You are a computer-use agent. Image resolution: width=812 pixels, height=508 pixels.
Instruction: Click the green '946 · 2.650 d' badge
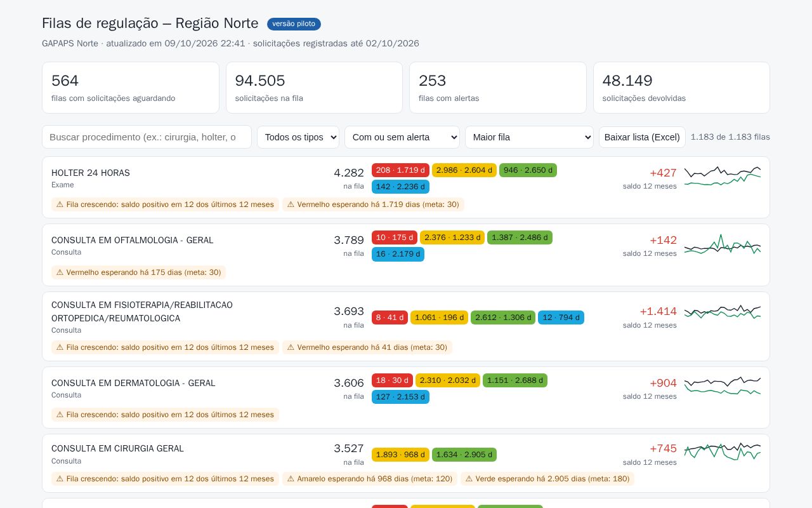point(528,170)
